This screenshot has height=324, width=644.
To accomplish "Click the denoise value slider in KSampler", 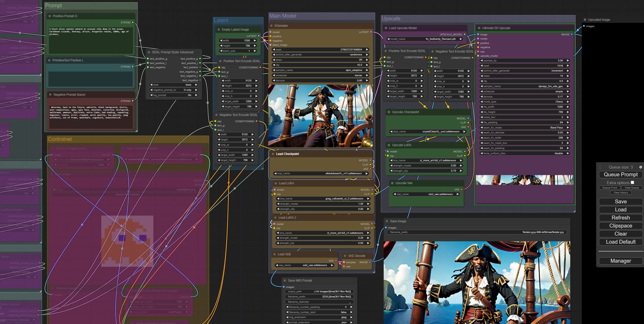I will click(320, 80).
